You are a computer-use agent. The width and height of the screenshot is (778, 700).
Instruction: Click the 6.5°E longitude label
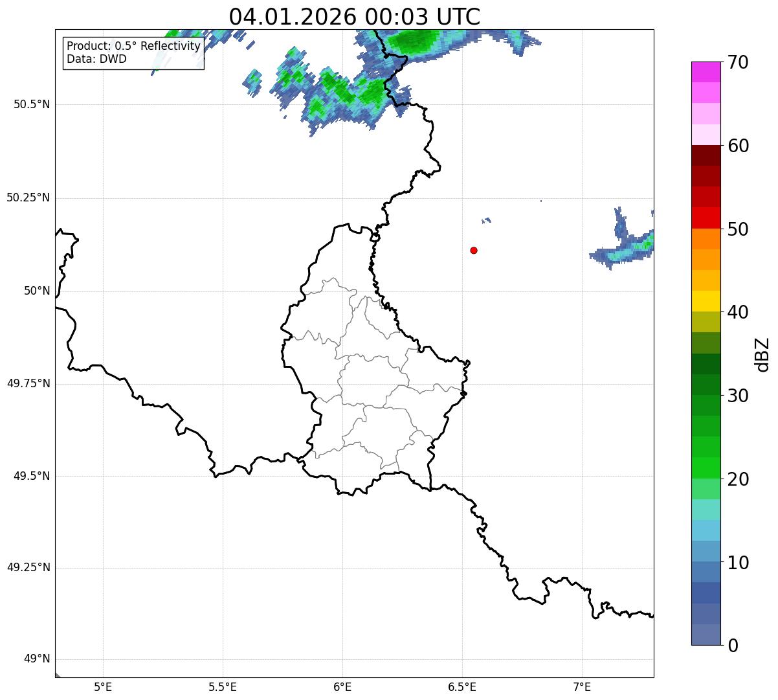[x=462, y=687]
